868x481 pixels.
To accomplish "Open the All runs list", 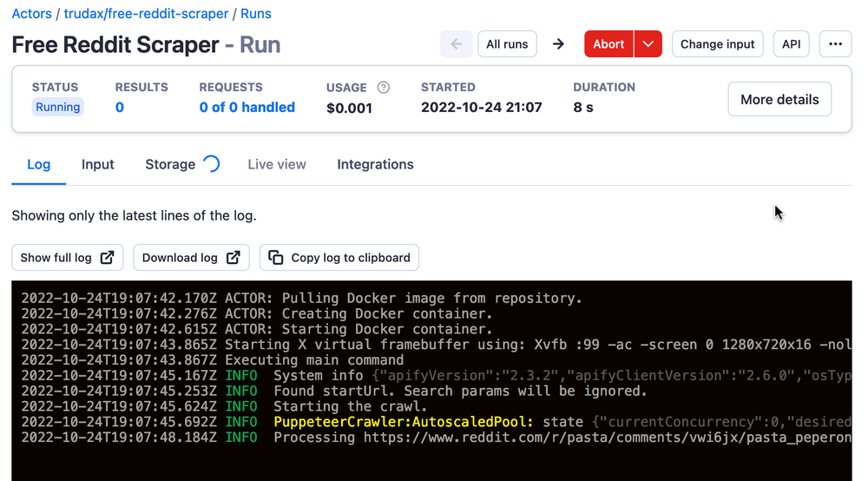I will tap(507, 43).
